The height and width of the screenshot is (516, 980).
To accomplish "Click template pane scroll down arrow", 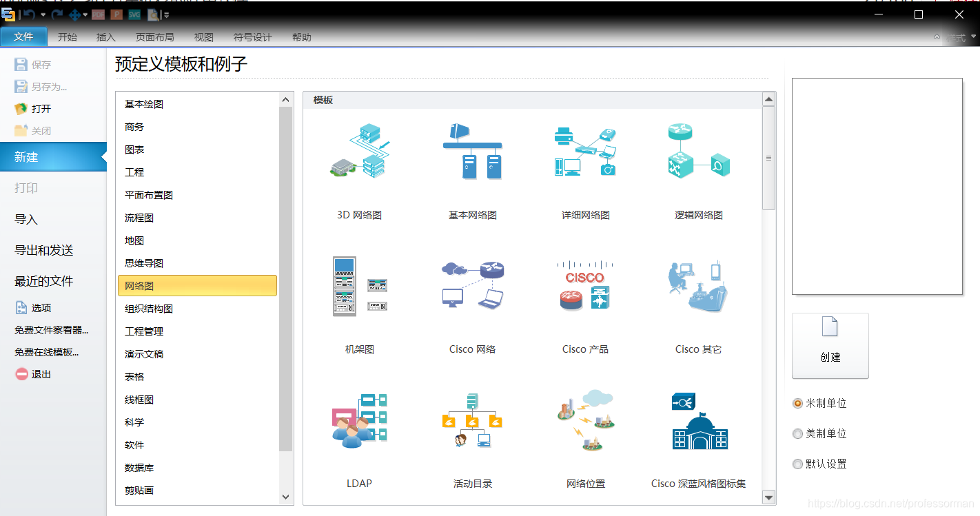I will point(768,497).
